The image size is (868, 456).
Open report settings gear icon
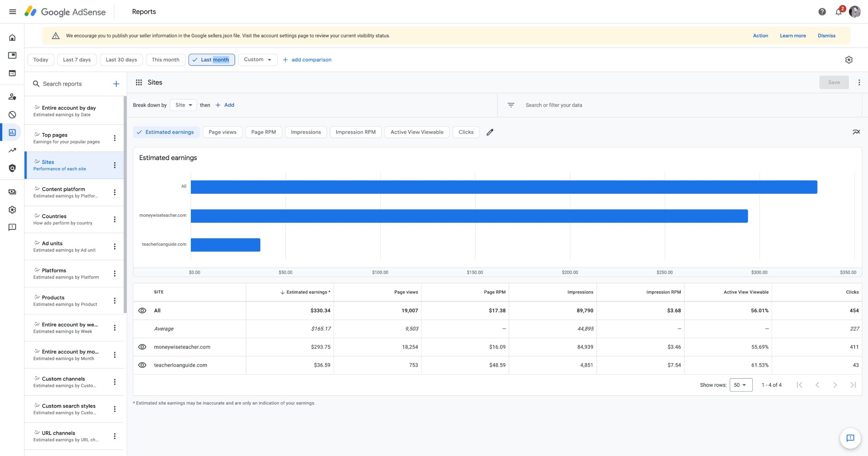(849, 60)
